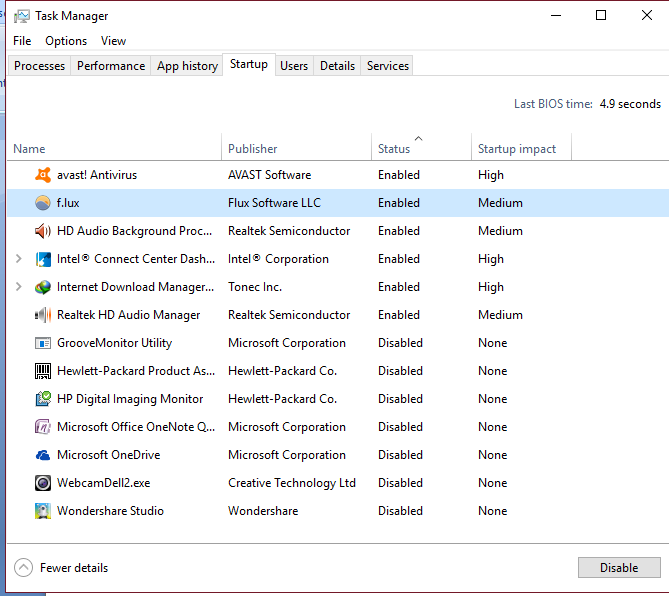
Task: Click the Creative Technology Ltd publisher cell
Action: click(292, 483)
